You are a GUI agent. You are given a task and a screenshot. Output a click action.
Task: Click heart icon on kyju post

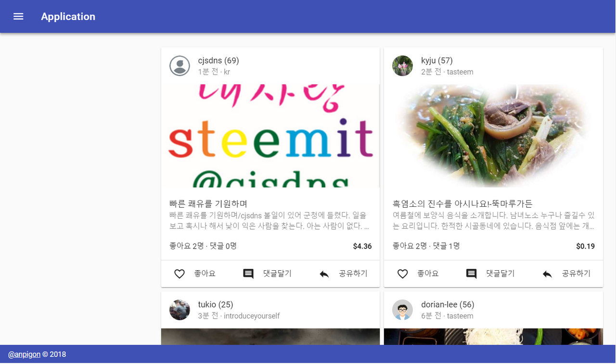pyautogui.click(x=403, y=274)
